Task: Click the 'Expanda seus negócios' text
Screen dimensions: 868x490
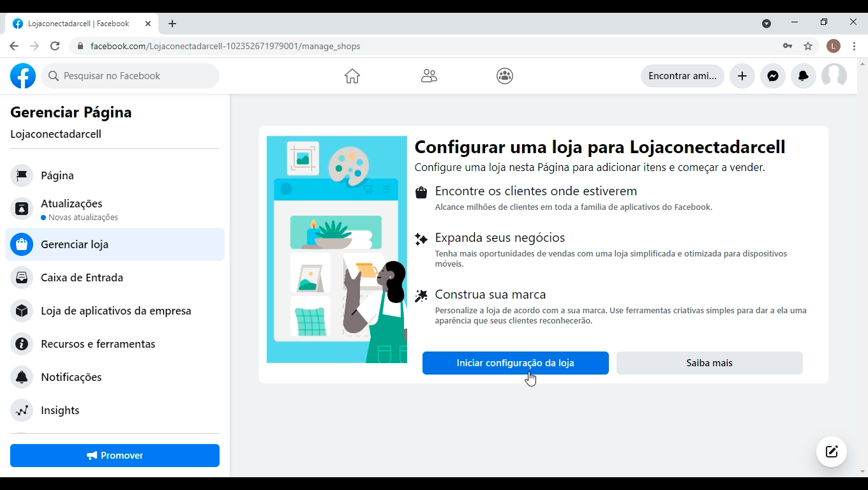Action: coord(500,237)
